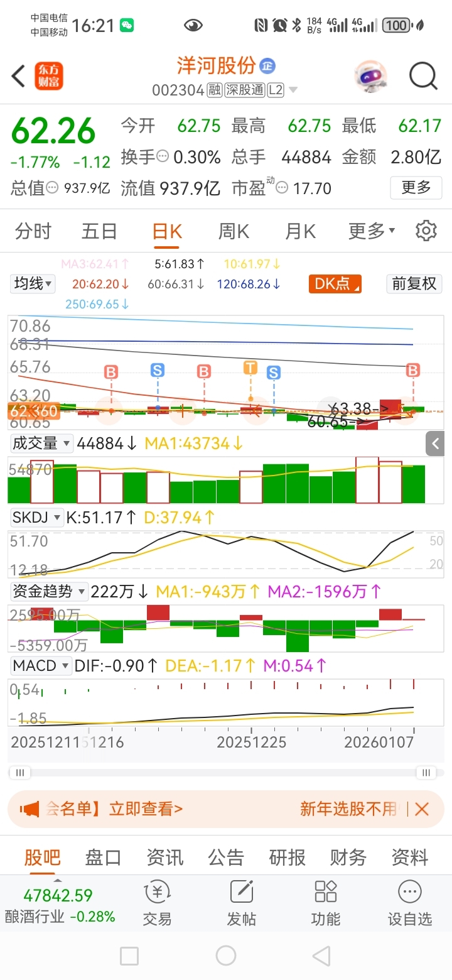
Task: Switch to 五日 chart tab
Action: pyautogui.click(x=100, y=231)
